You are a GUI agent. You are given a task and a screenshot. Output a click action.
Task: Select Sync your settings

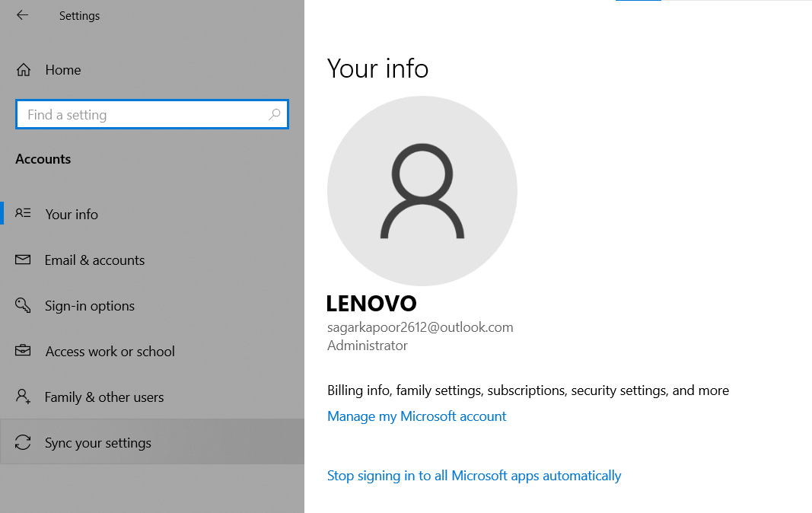pos(98,443)
